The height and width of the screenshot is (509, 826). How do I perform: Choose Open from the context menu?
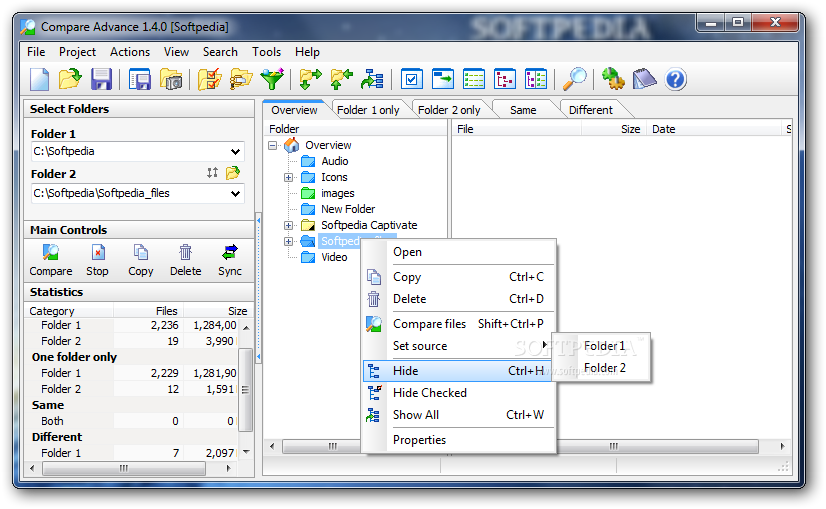[457, 252]
